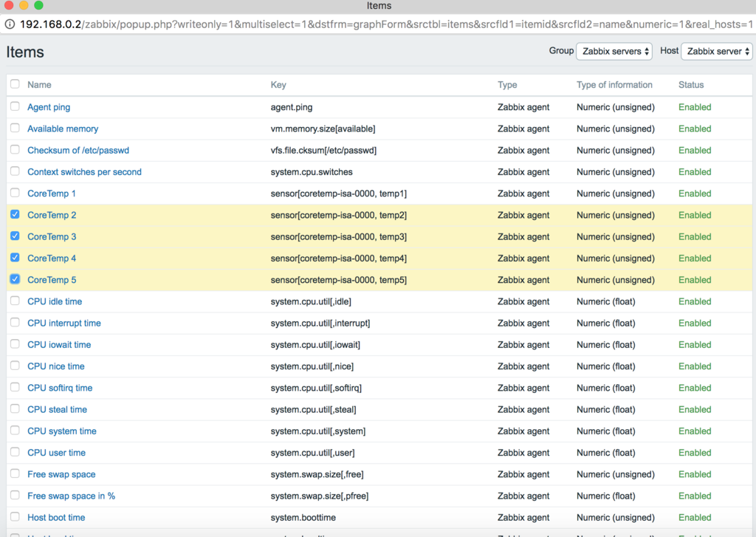Click the Agent ping item link
This screenshot has width=756, height=537.
[49, 107]
